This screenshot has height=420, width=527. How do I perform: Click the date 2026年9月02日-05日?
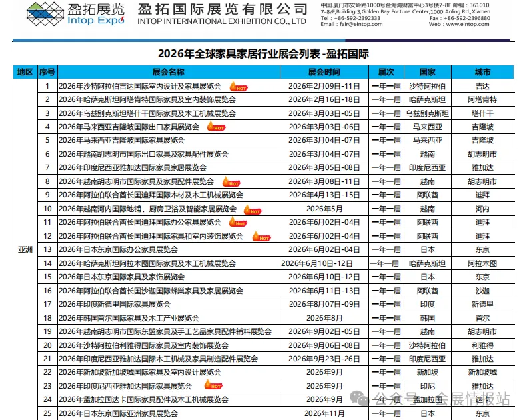pos(324,331)
